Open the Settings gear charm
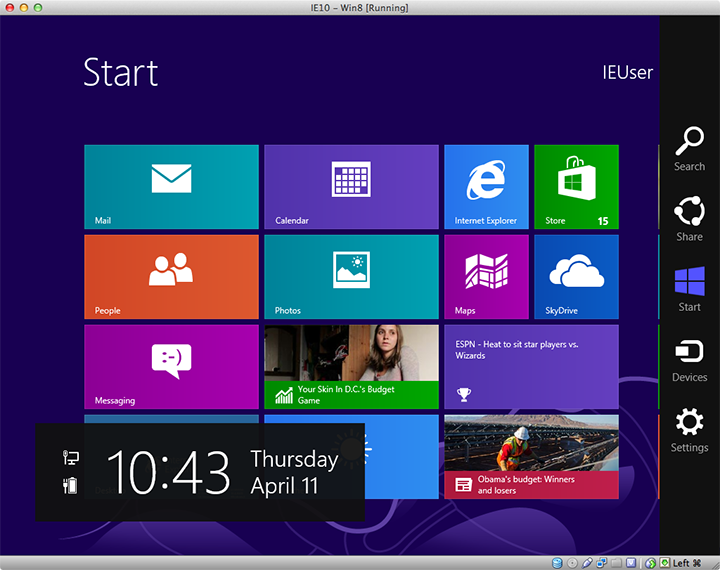Screen dimensions: 720x570 click(x=689, y=430)
